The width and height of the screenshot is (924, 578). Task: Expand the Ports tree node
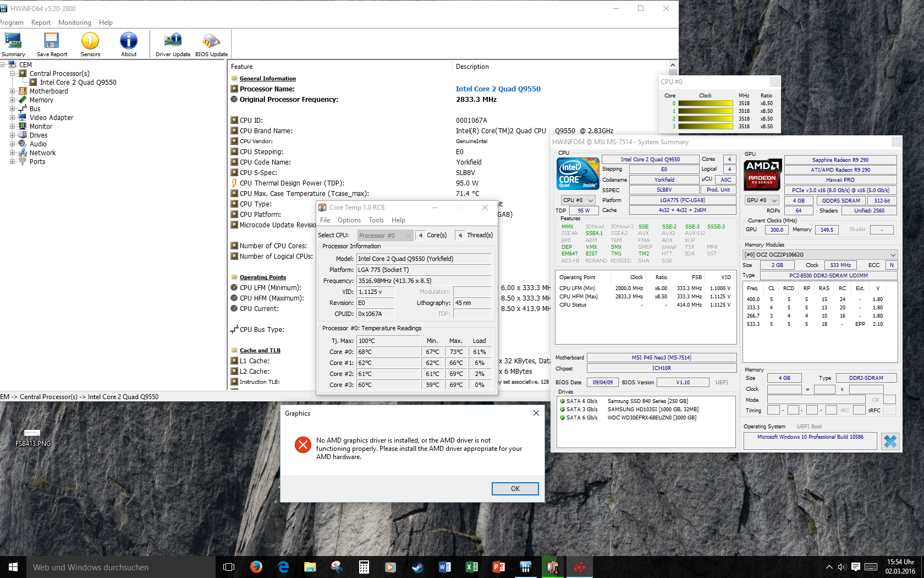click(12, 161)
